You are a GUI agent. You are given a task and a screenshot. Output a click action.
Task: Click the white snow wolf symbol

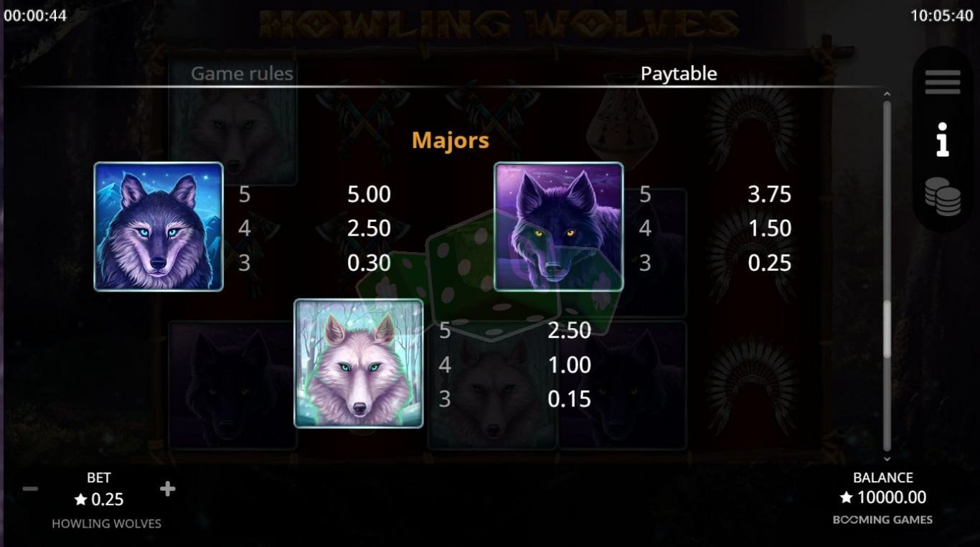point(359,363)
